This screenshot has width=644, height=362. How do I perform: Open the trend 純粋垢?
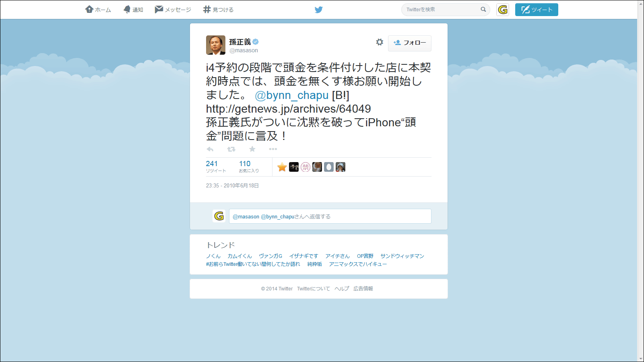(x=314, y=264)
